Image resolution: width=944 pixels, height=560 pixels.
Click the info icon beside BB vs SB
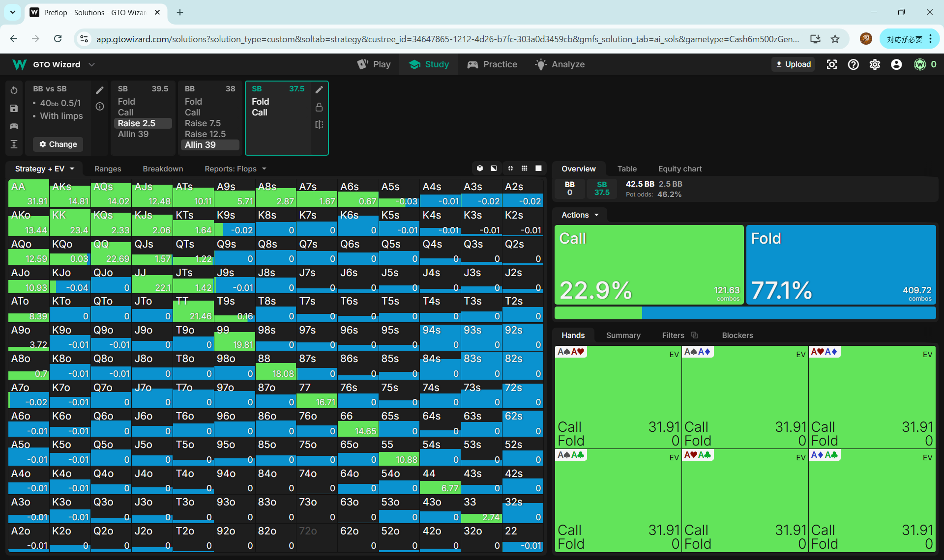pyautogui.click(x=100, y=107)
